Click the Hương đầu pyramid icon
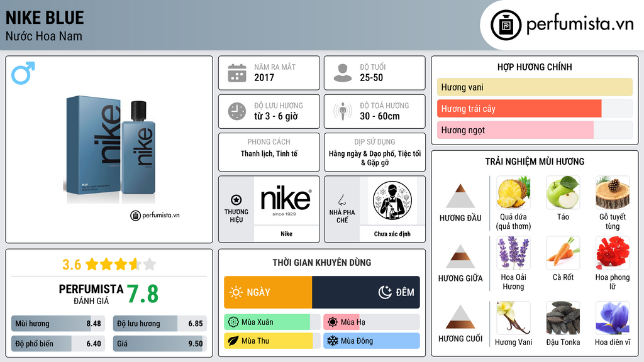Image resolution: width=644 pixels, height=362 pixels. (x=460, y=196)
